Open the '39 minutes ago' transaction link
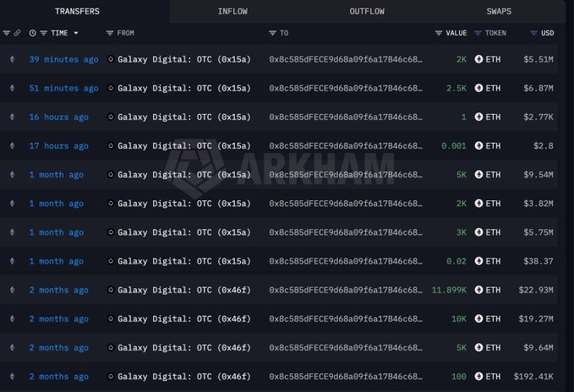The image size is (574, 392). click(63, 59)
